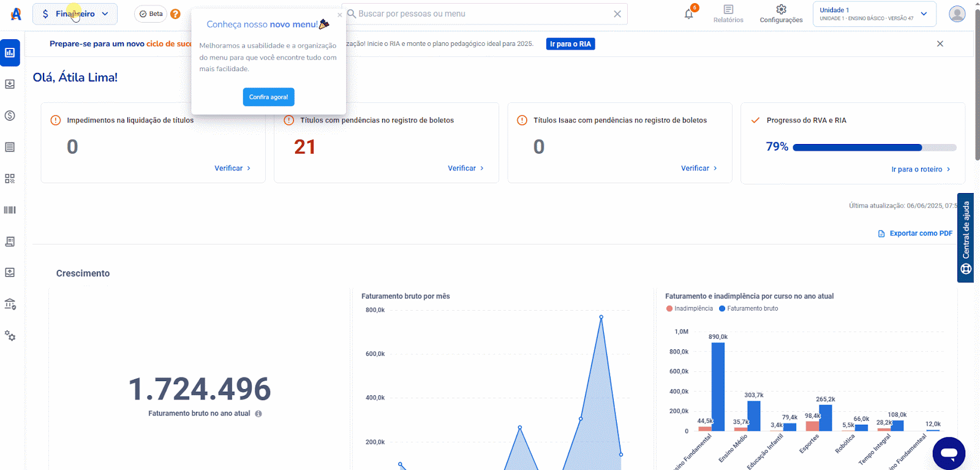Toggle the Beta version switch
The width and height of the screenshot is (980, 470).
tap(151, 14)
